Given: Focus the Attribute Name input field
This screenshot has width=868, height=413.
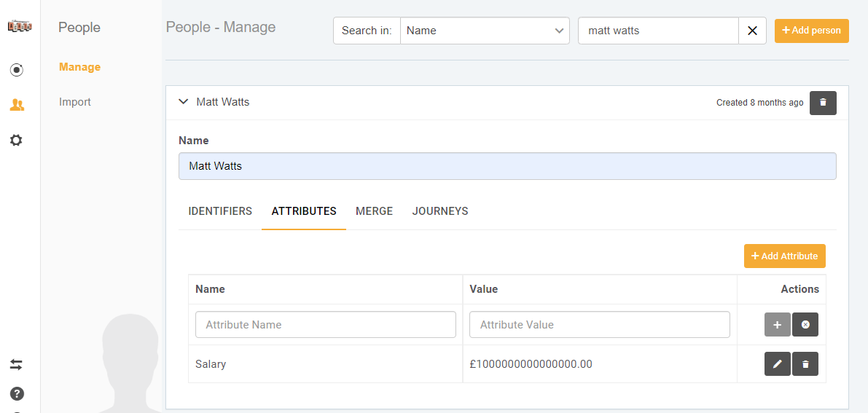Looking at the screenshot, I should coord(325,325).
